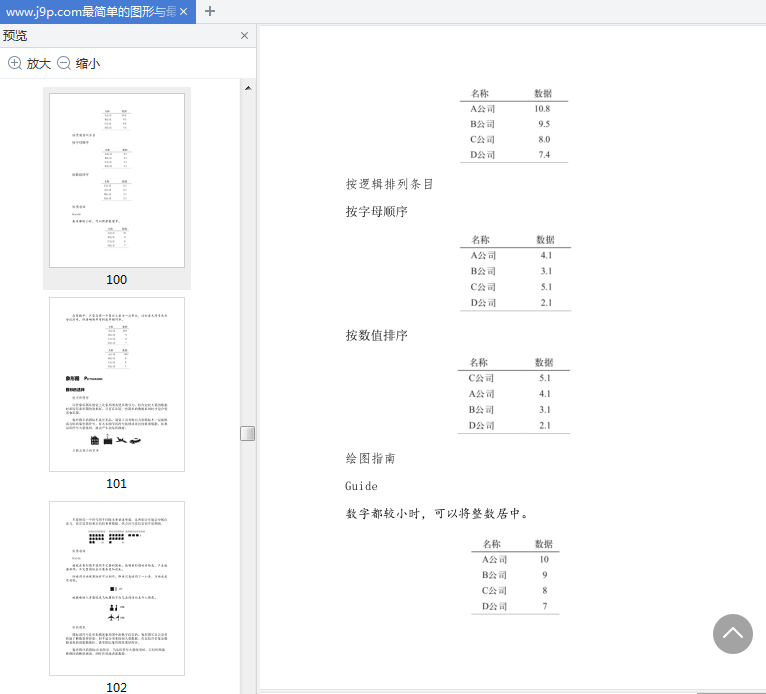Close the 预览 preview panel

[x=244, y=36]
